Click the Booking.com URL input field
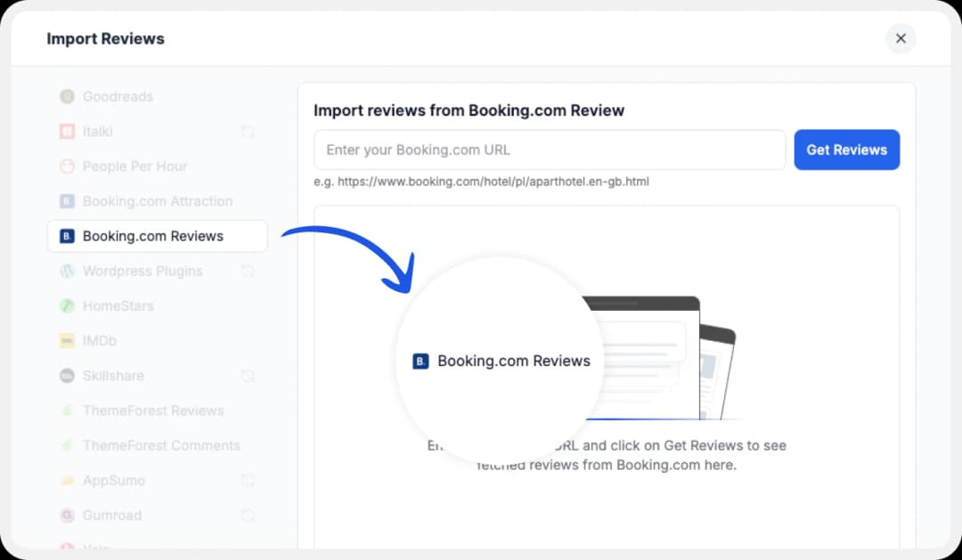This screenshot has height=560, width=962. 549,150
